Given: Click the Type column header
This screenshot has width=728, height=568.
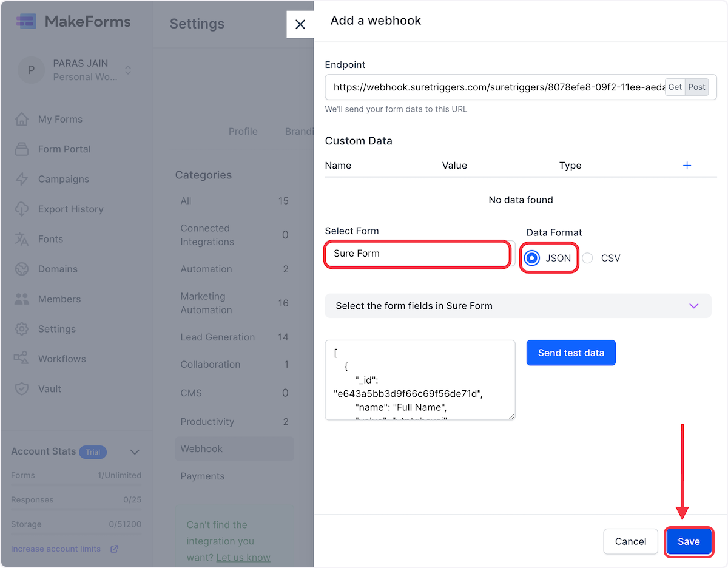Looking at the screenshot, I should (570, 165).
